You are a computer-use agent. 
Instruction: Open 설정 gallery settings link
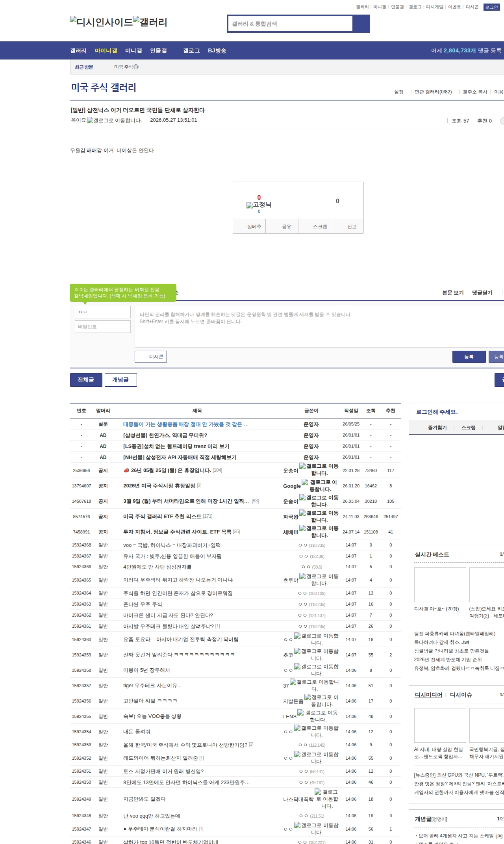click(399, 92)
